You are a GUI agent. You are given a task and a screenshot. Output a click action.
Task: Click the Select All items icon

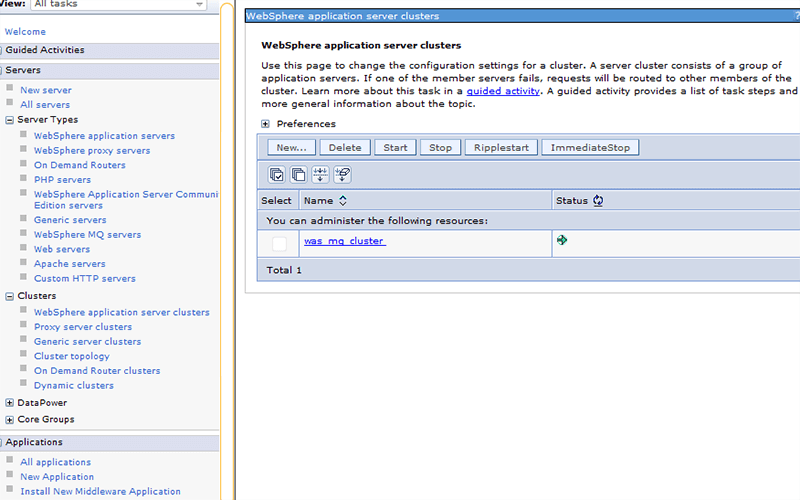(x=277, y=174)
